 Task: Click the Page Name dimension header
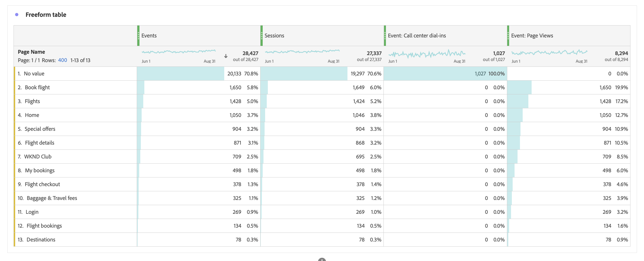click(31, 52)
